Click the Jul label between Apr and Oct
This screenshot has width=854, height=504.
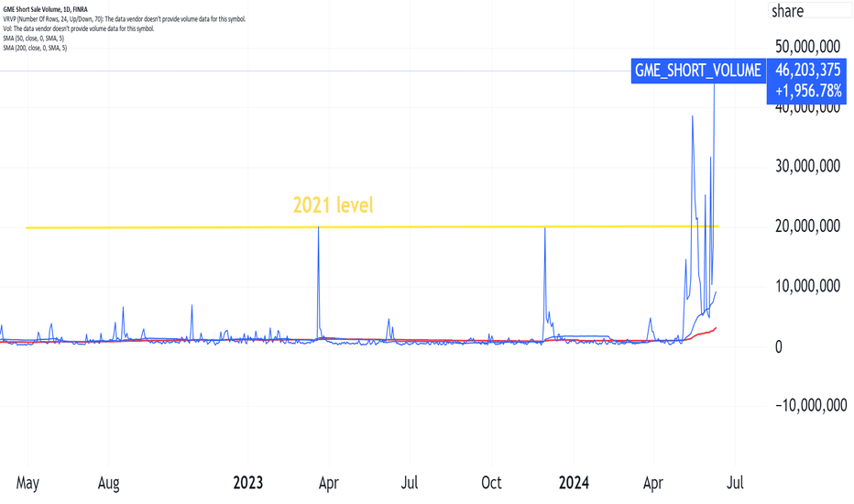410,483
